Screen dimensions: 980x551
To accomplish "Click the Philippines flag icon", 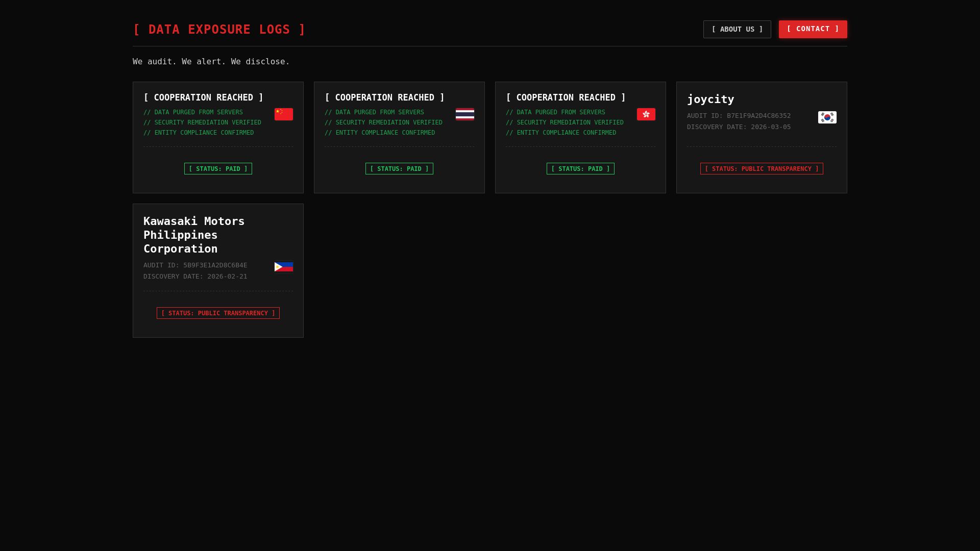I will [283, 267].
